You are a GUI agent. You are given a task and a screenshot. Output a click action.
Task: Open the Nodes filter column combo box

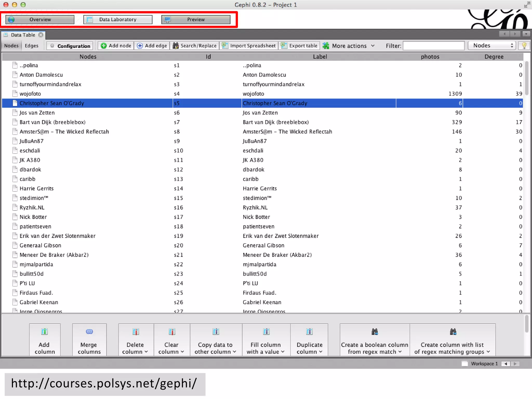[491, 46]
